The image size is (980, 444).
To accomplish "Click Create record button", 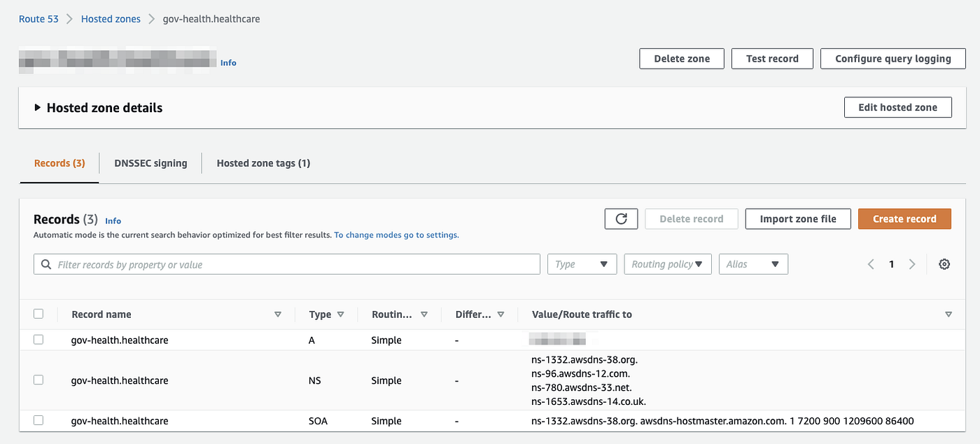I will click(x=904, y=218).
